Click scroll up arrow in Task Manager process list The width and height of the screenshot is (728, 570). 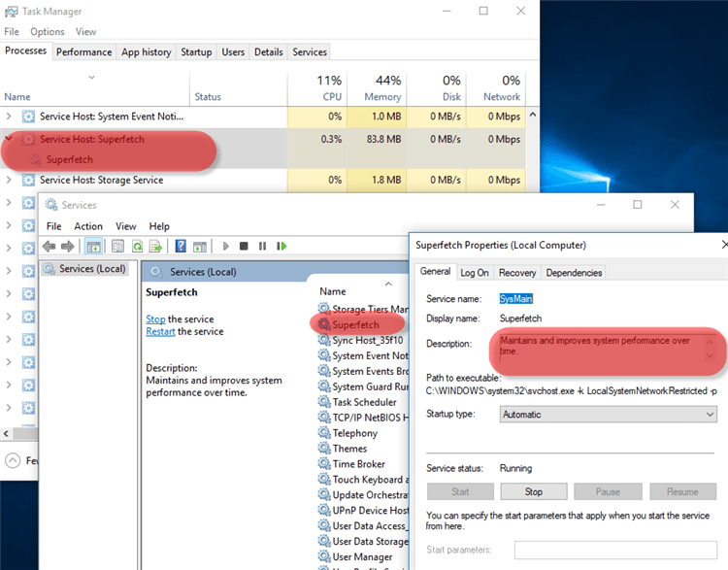click(533, 115)
